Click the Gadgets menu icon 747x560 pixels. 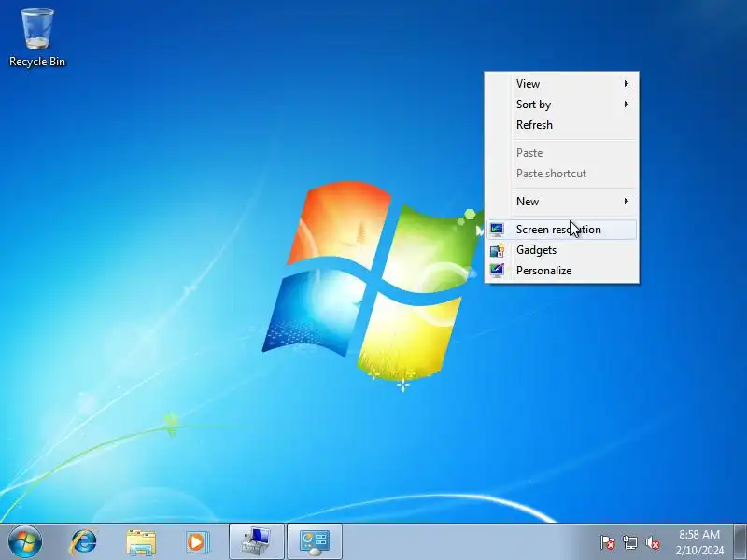pyautogui.click(x=497, y=250)
